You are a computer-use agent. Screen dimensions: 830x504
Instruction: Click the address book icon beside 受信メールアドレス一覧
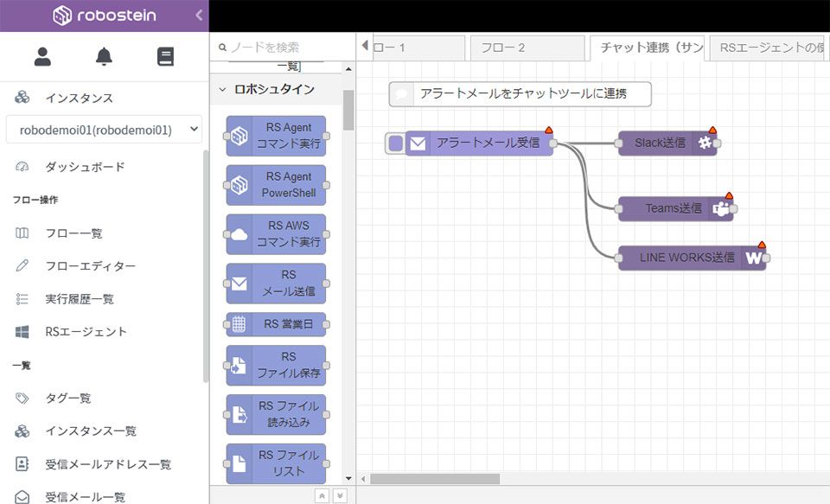click(x=22, y=464)
